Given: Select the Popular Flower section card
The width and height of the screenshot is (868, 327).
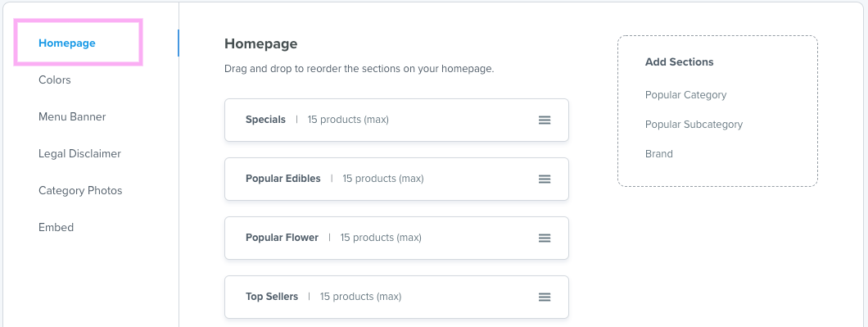Looking at the screenshot, I should coord(396,238).
